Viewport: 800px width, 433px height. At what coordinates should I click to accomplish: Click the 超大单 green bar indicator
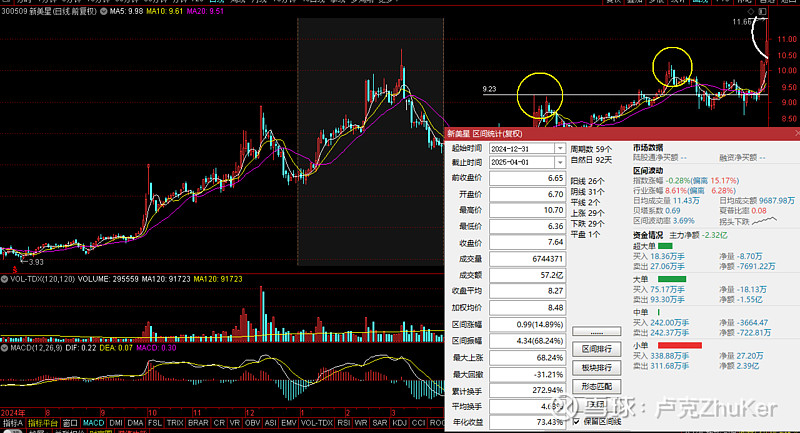[x=665, y=246]
